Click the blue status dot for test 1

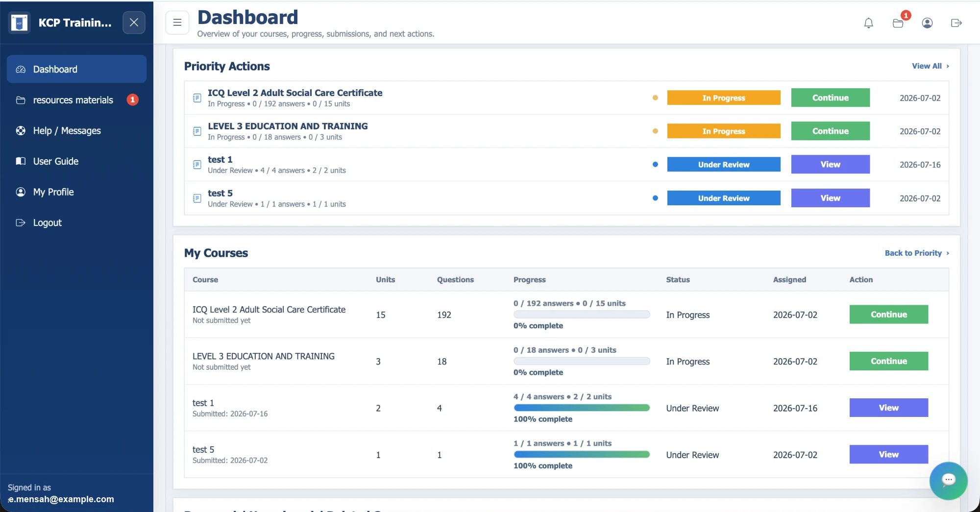(x=655, y=165)
